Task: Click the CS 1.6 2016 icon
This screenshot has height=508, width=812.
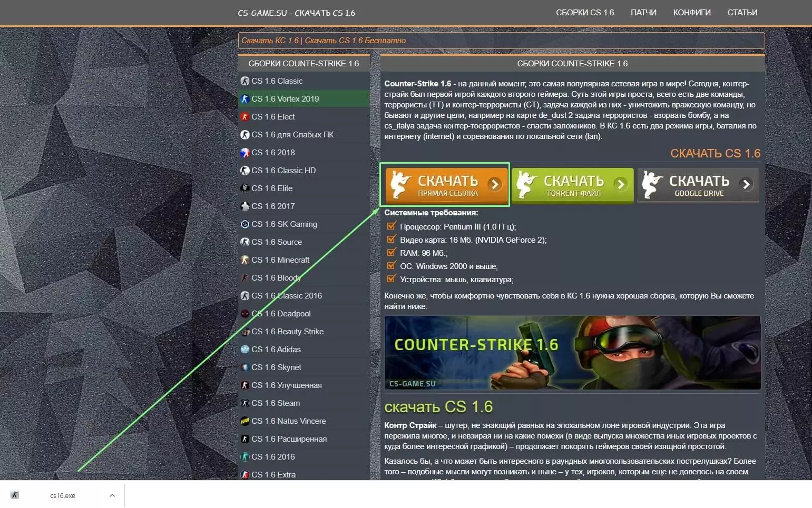Action: coord(244,457)
